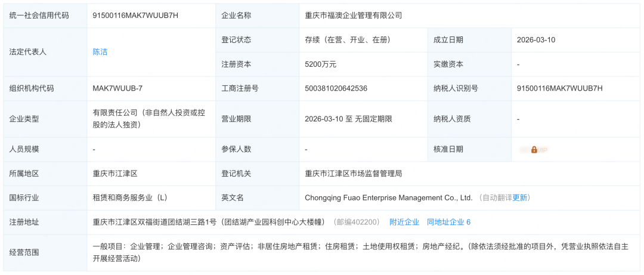Click the 更新 link beside 自动翻译
The width and height of the screenshot is (644, 275).
(519, 197)
